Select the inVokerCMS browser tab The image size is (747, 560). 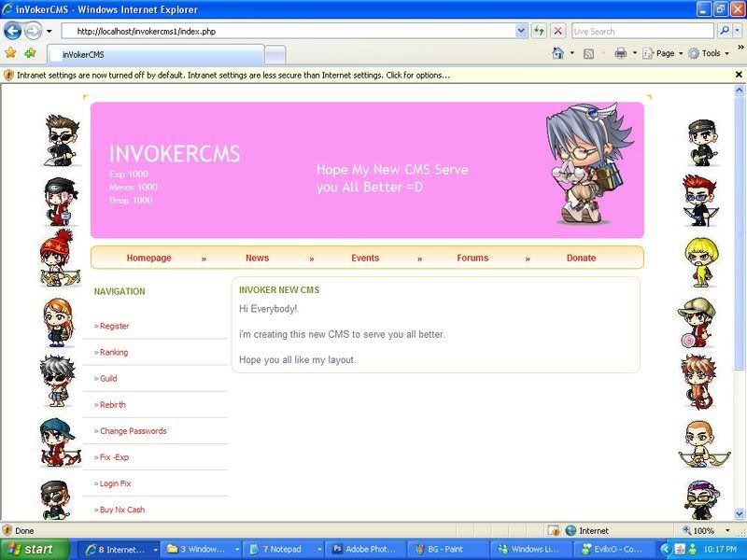(x=155, y=54)
